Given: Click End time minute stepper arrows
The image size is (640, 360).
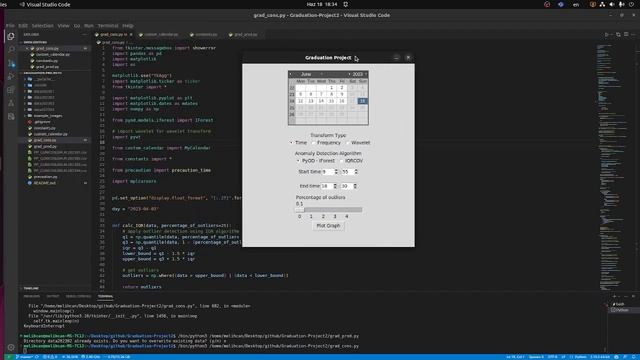Looking at the screenshot, I should click(355, 186).
